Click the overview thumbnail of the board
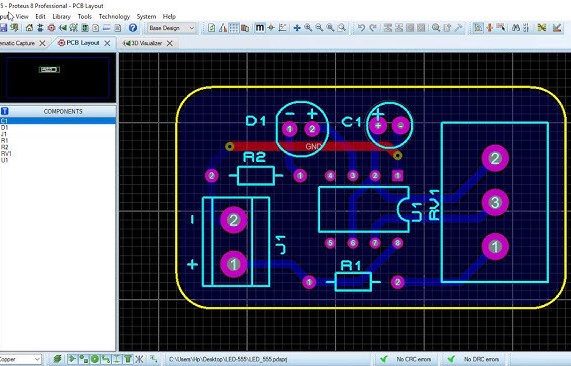 click(x=50, y=70)
